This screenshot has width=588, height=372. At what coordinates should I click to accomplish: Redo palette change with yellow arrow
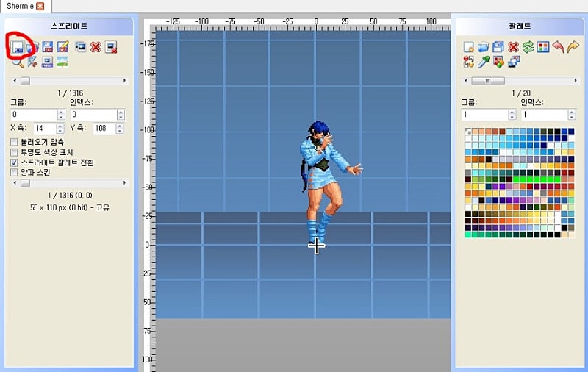click(x=573, y=47)
